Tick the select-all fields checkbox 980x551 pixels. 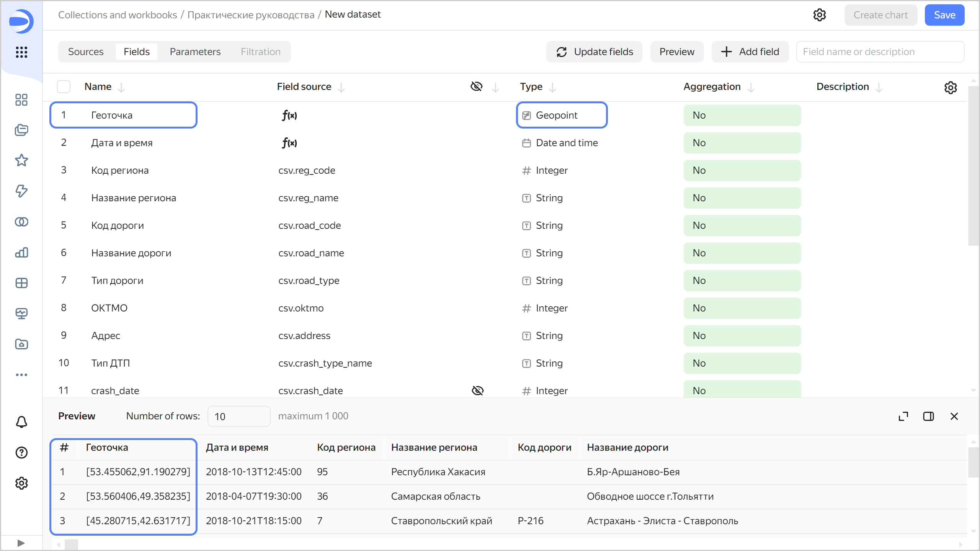64,87
